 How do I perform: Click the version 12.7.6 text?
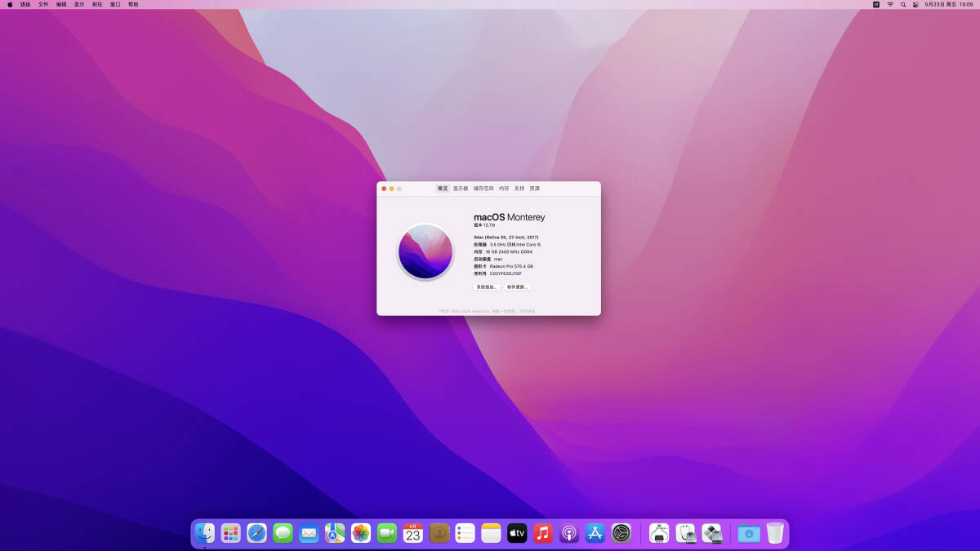coord(484,225)
